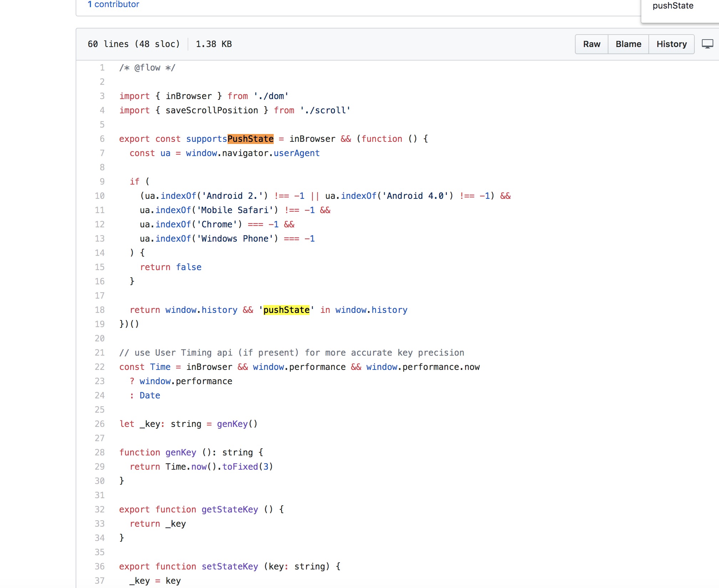The image size is (719, 588).
Task: Click '60 lines (48 sloc)' file info
Action: pos(134,44)
